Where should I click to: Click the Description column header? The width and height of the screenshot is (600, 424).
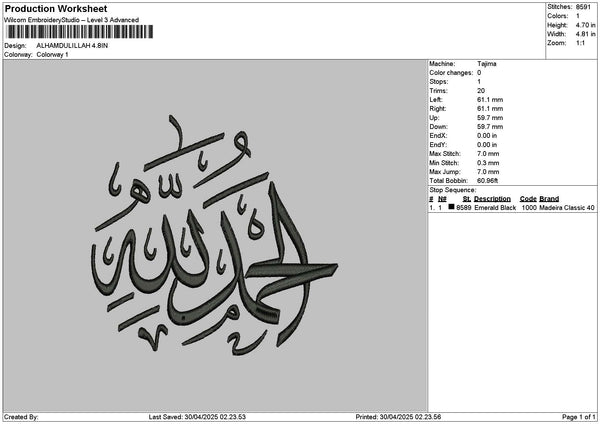(x=492, y=199)
